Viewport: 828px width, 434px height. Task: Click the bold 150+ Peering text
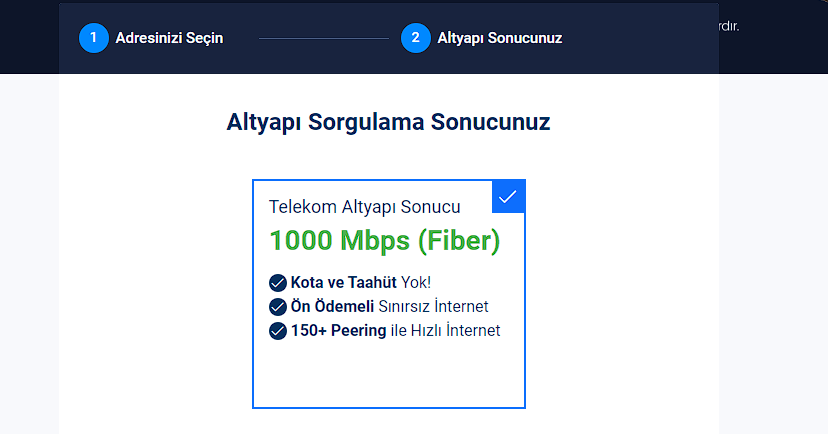pos(337,330)
